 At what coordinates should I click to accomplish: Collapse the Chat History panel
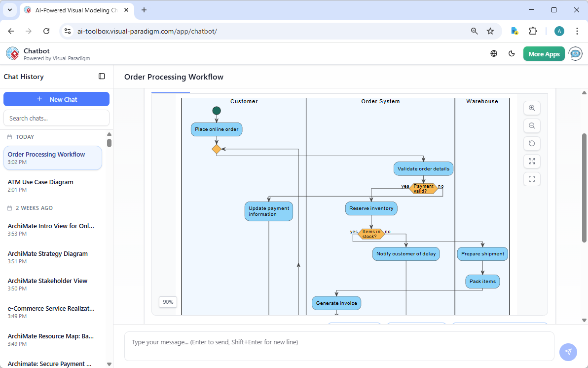tap(102, 77)
